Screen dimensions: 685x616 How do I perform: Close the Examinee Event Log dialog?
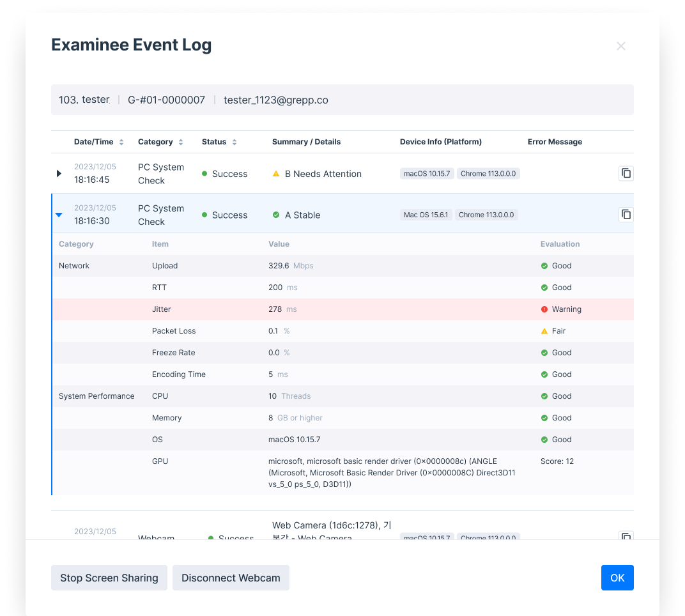pyautogui.click(x=620, y=46)
